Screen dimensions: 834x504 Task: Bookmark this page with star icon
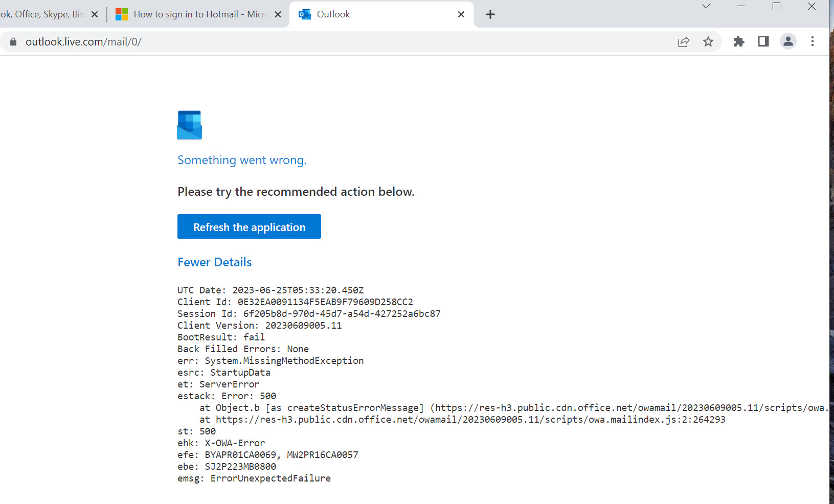point(708,42)
